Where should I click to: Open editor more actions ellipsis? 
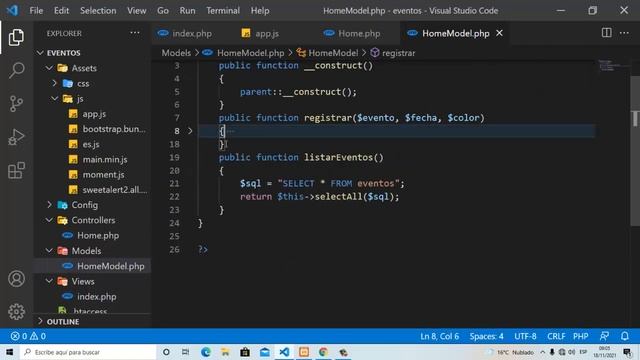tap(624, 33)
